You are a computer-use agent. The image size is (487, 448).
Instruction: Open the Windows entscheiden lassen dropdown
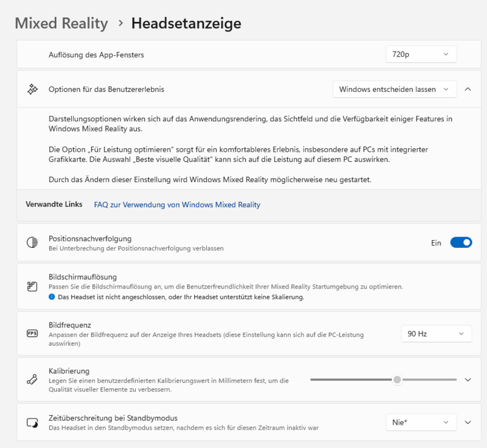(x=394, y=89)
